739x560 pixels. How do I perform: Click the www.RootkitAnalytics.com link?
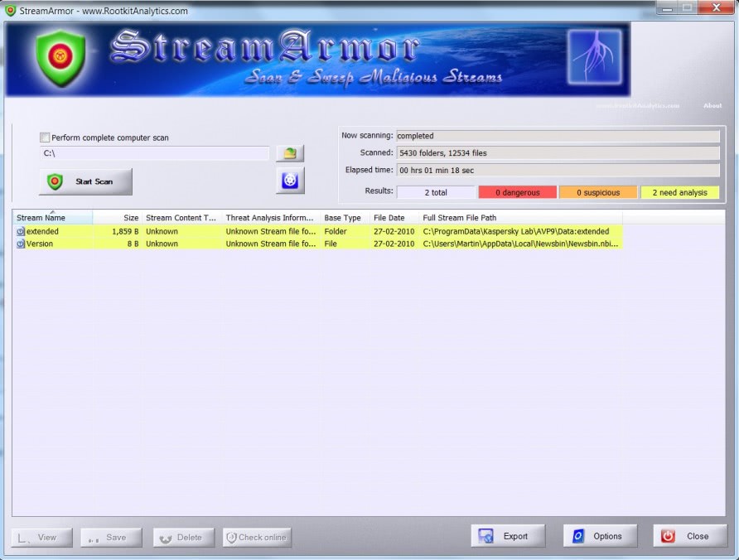click(637, 106)
